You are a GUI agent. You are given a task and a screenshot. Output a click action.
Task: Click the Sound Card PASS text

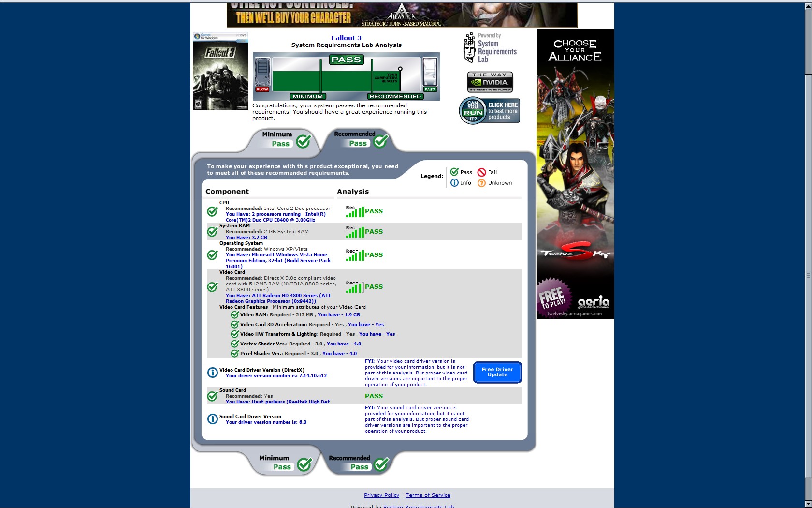click(374, 396)
